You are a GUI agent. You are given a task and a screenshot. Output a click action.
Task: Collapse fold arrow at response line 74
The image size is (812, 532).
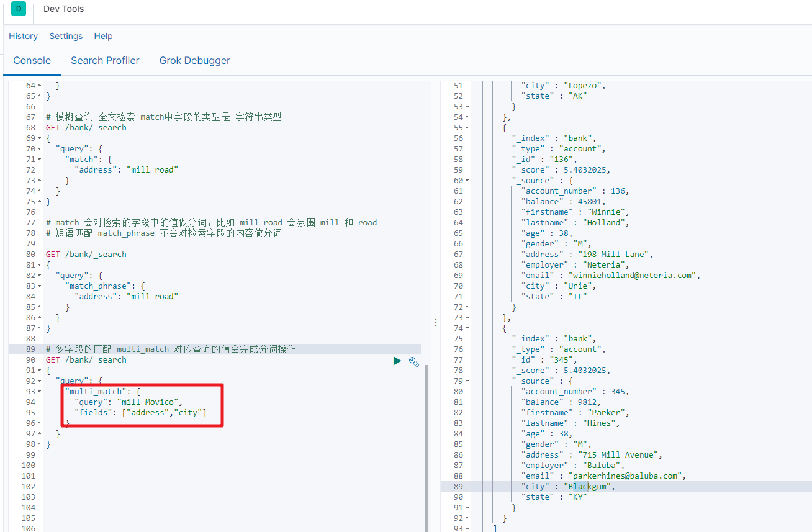coord(467,328)
